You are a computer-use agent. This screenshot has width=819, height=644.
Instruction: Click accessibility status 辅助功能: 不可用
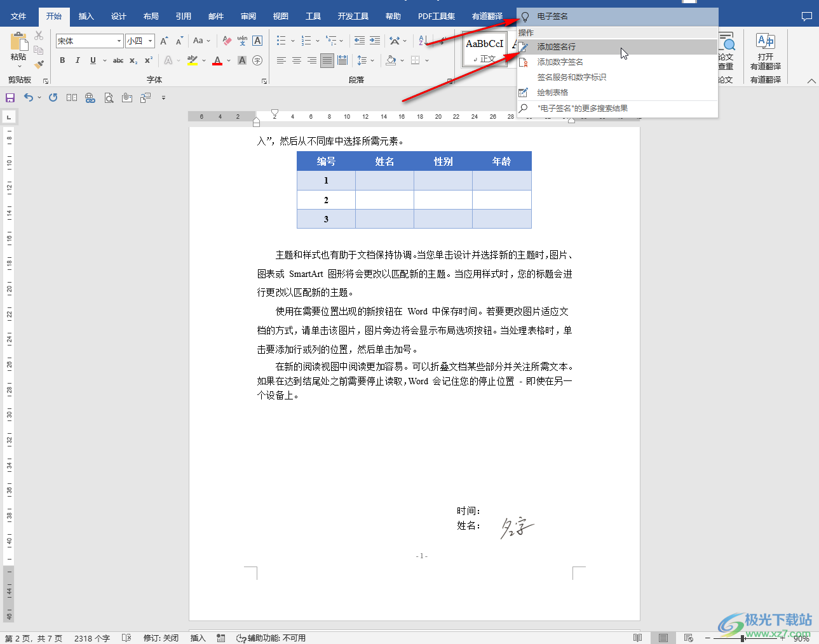[x=271, y=638]
